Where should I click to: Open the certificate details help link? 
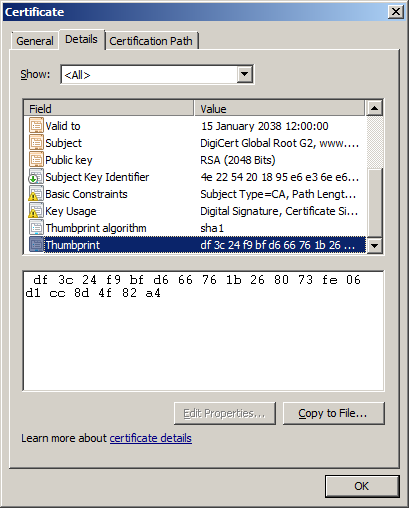(x=151, y=438)
